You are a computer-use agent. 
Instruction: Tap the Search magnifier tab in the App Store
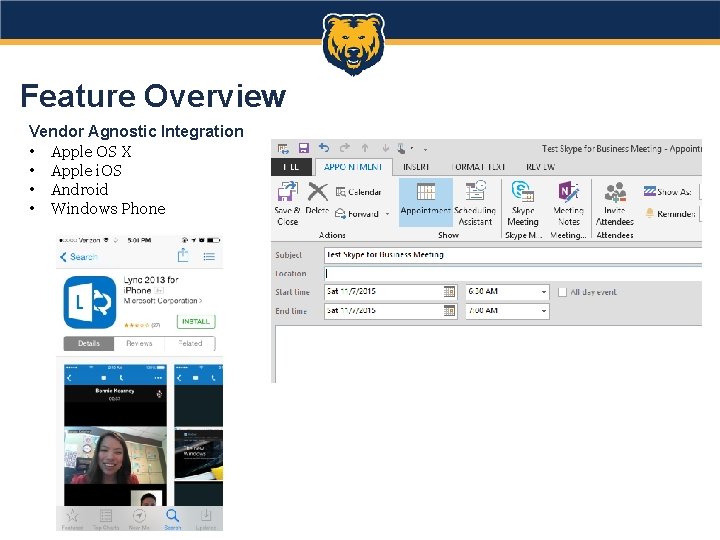click(173, 519)
